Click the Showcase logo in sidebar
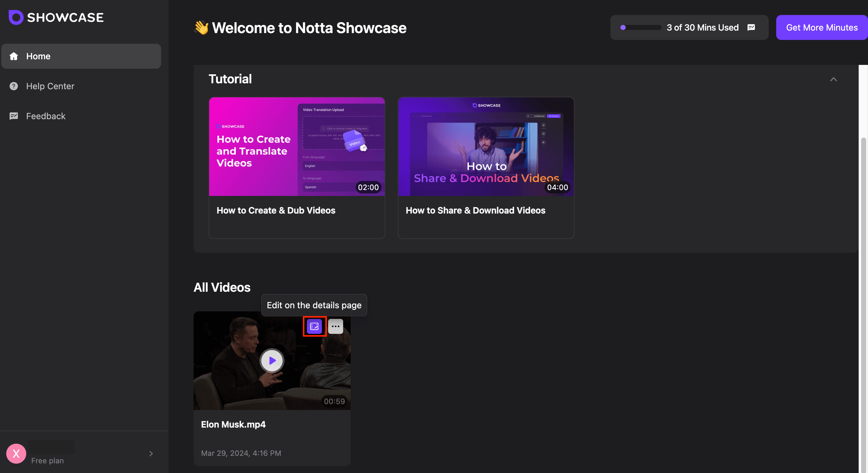Screen dimensions: 868x473 coord(56,17)
